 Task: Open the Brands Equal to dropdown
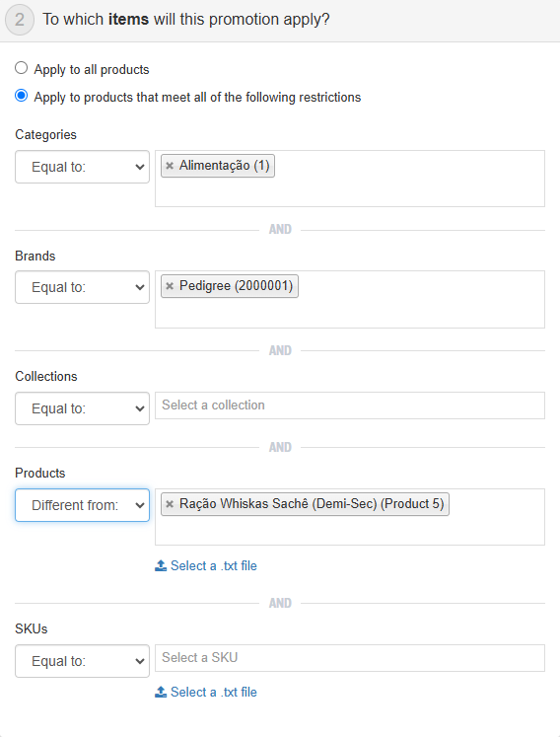point(82,287)
